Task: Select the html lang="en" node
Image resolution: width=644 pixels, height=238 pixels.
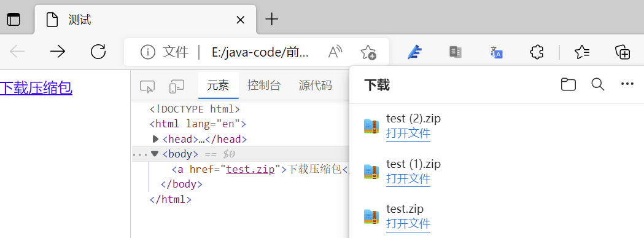Action: [198, 124]
